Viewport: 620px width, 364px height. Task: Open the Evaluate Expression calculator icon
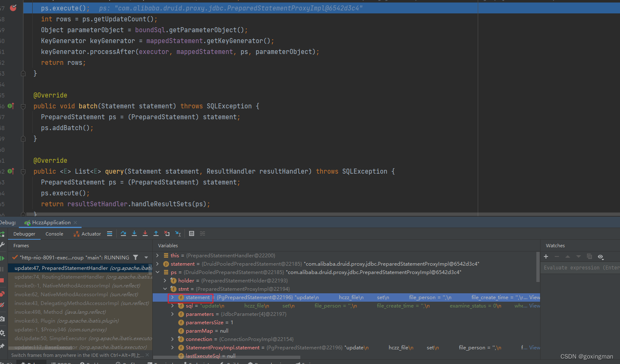point(192,233)
